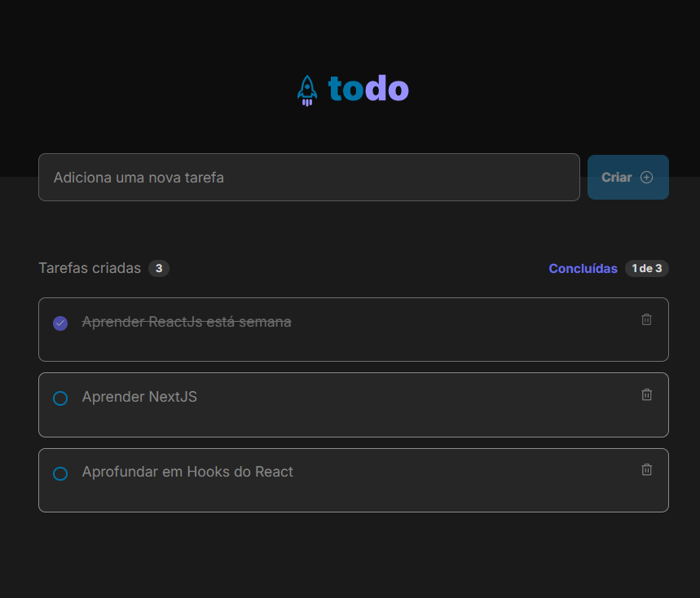This screenshot has width=700, height=598.
Task: Delete the 'Aprender ReactJs está semana' task
Action: pyautogui.click(x=646, y=319)
